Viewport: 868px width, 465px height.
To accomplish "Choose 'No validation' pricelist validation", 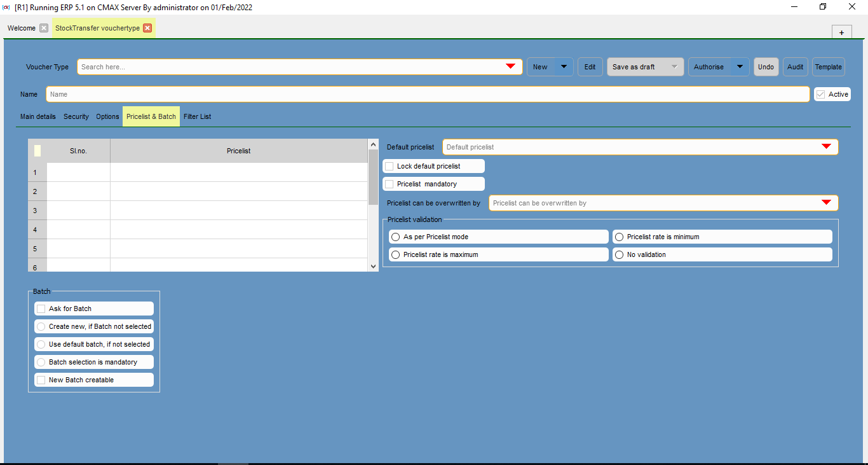I will pos(619,254).
